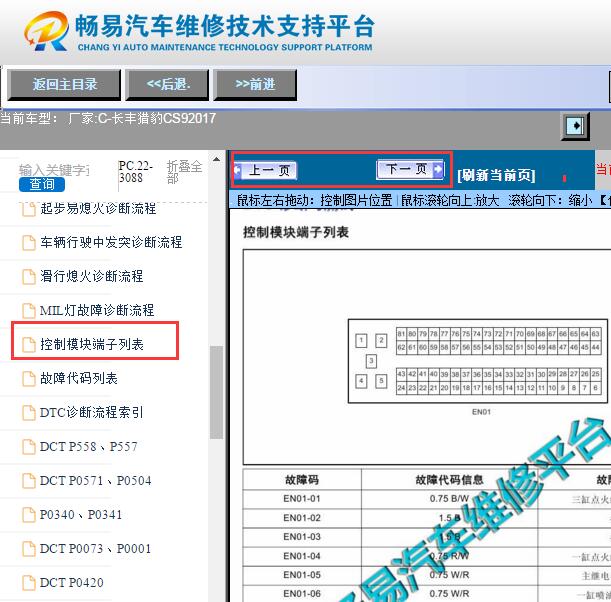Viewport: 611px width, 602px height.
Task: Click the 故障代码信息 column header
Action: coord(449,479)
